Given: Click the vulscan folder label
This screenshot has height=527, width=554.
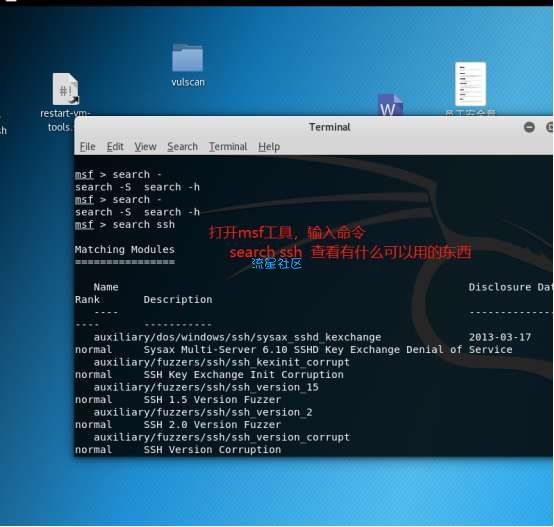Looking at the screenshot, I should [x=188, y=82].
